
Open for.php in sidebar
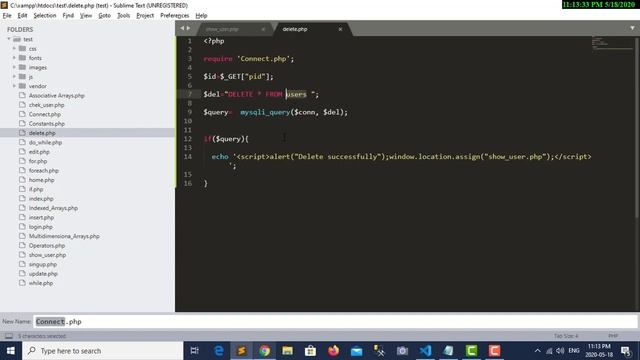tap(38, 161)
